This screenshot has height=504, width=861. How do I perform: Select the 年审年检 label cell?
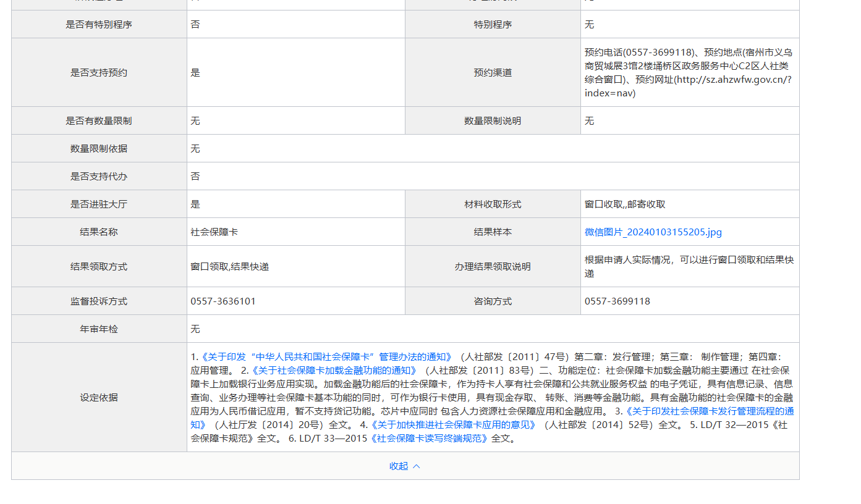tap(99, 329)
